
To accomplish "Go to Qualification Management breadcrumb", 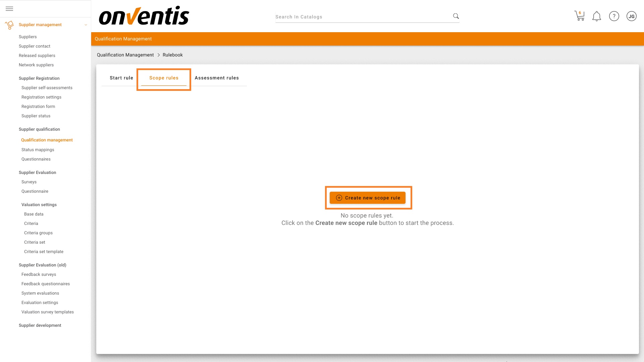I will pyautogui.click(x=125, y=55).
